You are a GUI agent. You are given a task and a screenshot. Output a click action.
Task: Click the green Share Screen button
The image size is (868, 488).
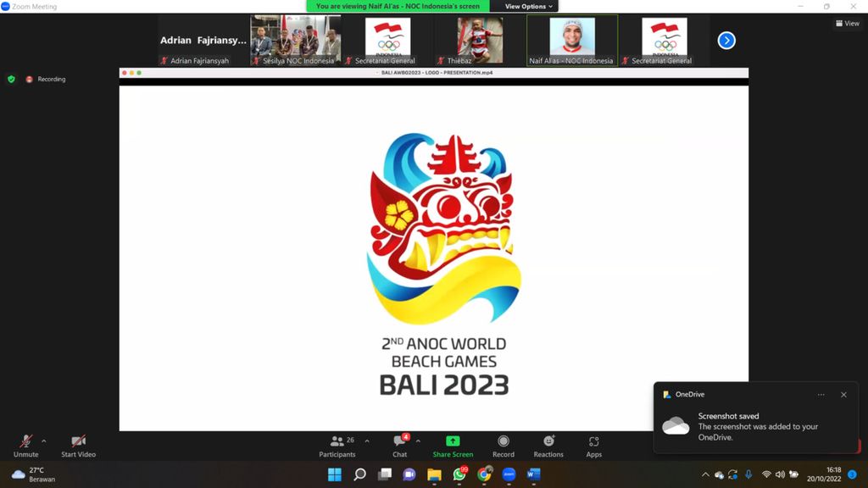453,446
